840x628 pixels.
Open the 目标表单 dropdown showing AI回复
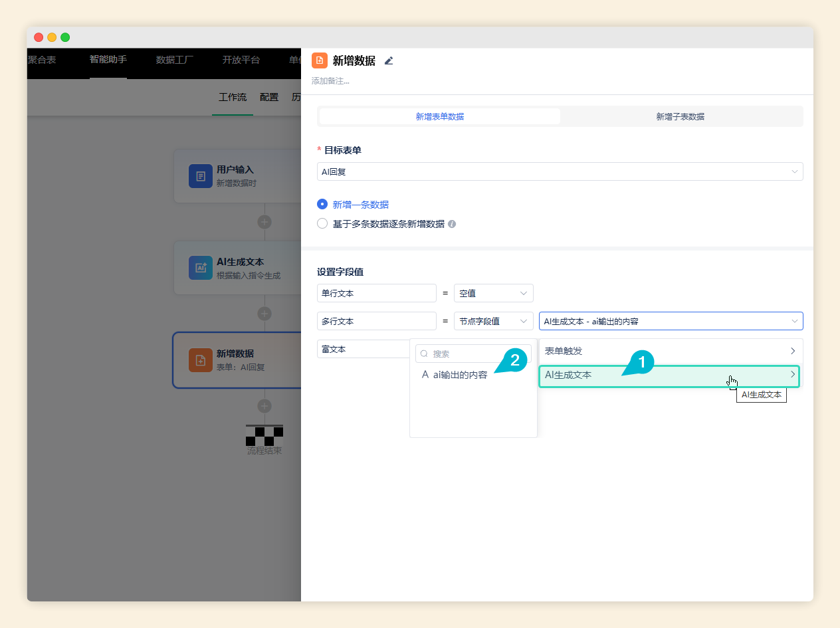point(560,171)
